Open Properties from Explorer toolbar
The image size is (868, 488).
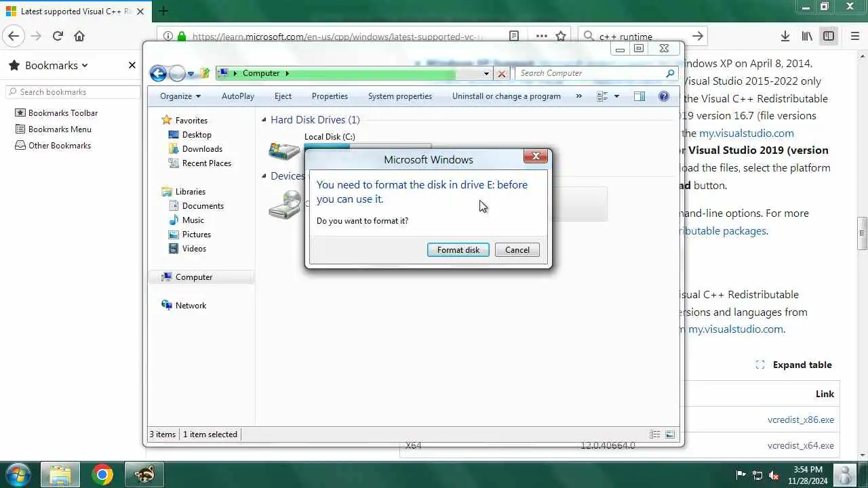click(x=330, y=96)
